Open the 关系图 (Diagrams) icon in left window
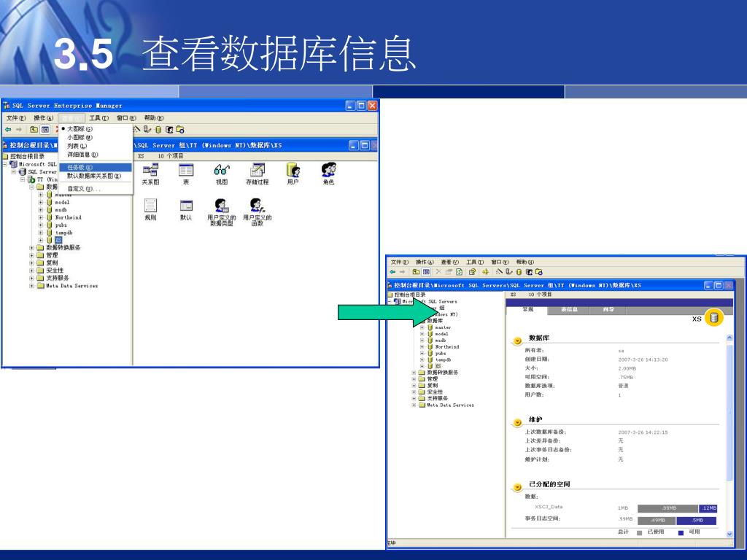Screen dimensions: 747x560 [x=150, y=174]
